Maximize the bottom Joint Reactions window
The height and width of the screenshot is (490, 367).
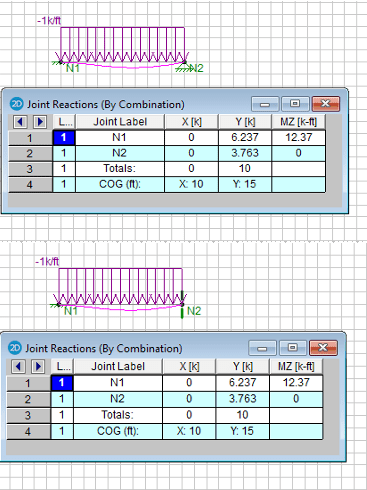click(293, 348)
